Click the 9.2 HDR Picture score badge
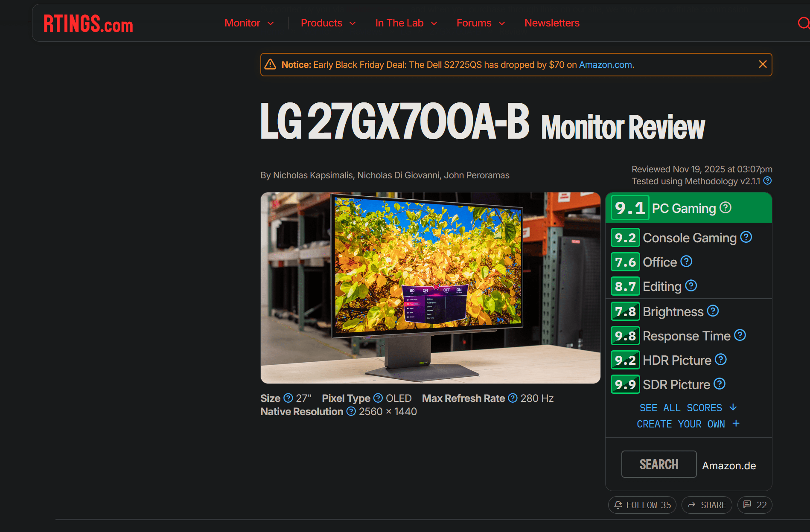810x532 pixels. click(x=625, y=360)
